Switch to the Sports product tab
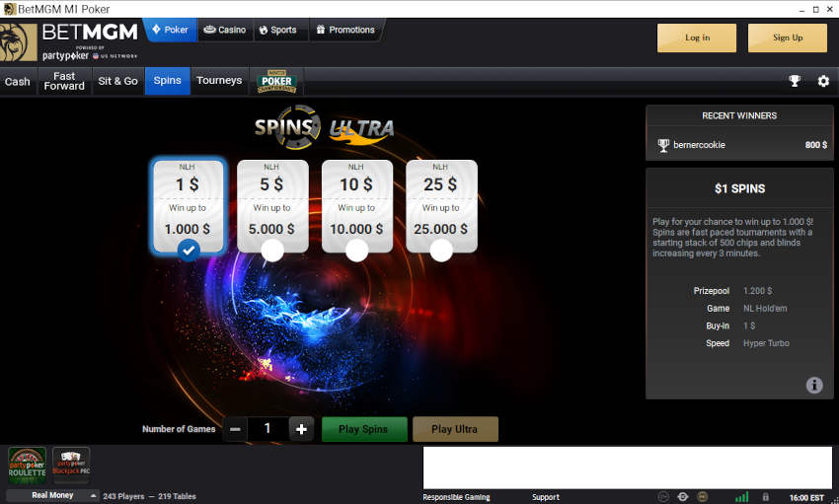 click(x=278, y=30)
